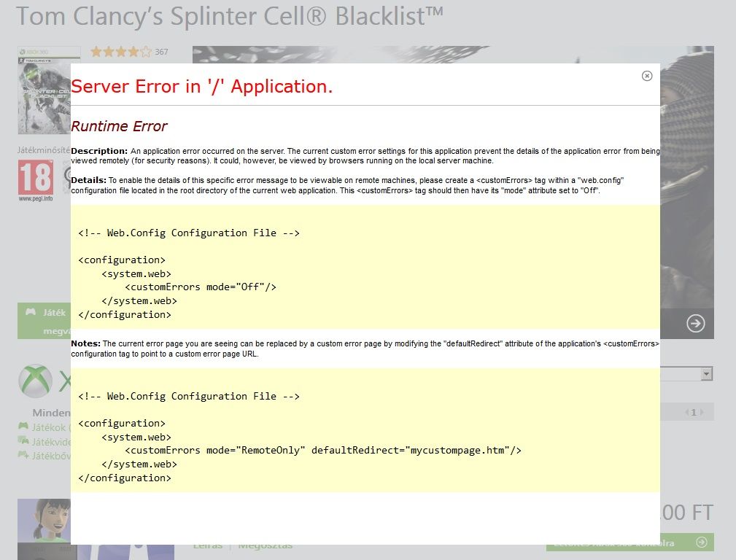Click the red Server Error heading
The height and width of the screenshot is (560, 736).
(202, 86)
